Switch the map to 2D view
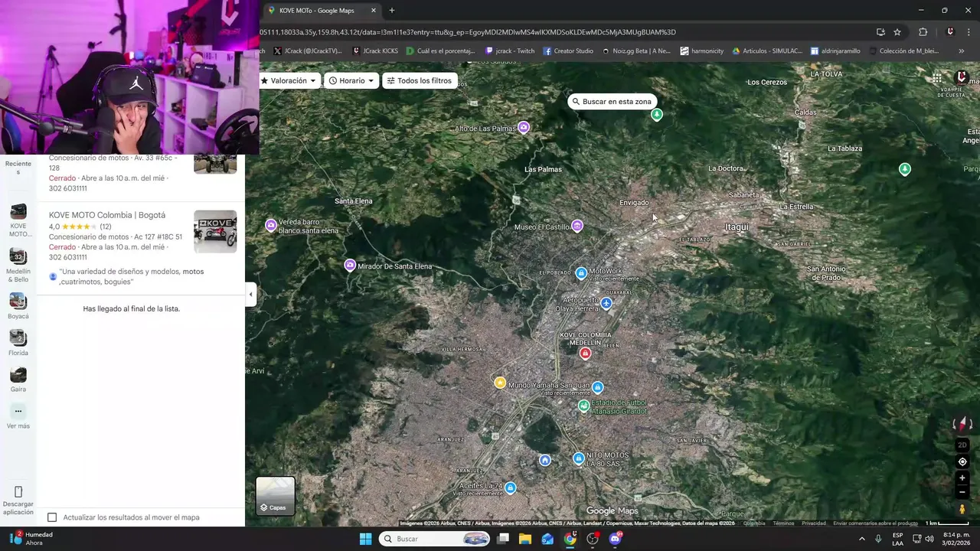Viewport: 980px width, 551px height. click(x=962, y=445)
